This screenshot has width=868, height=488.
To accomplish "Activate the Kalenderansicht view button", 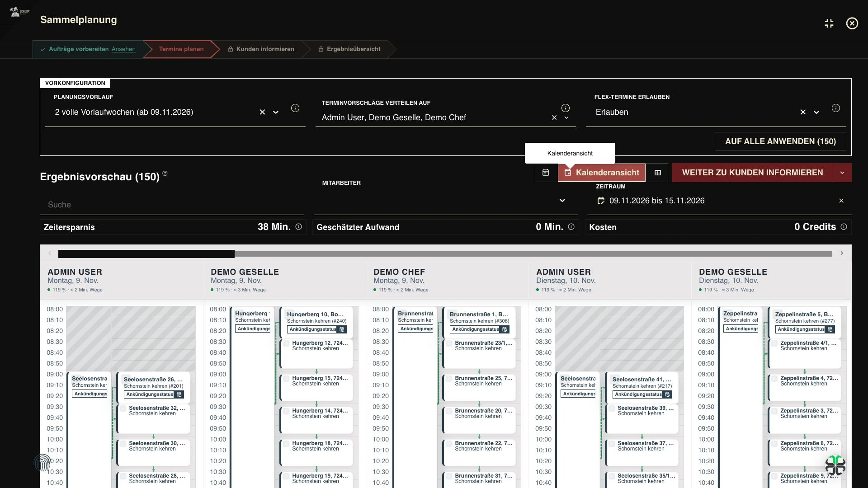I will pyautogui.click(x=602, y=173).
